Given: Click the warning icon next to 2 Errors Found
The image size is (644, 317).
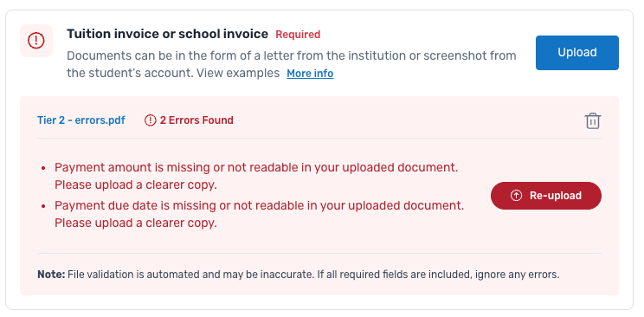Looking at the screenshot, I should click(151, 120).
